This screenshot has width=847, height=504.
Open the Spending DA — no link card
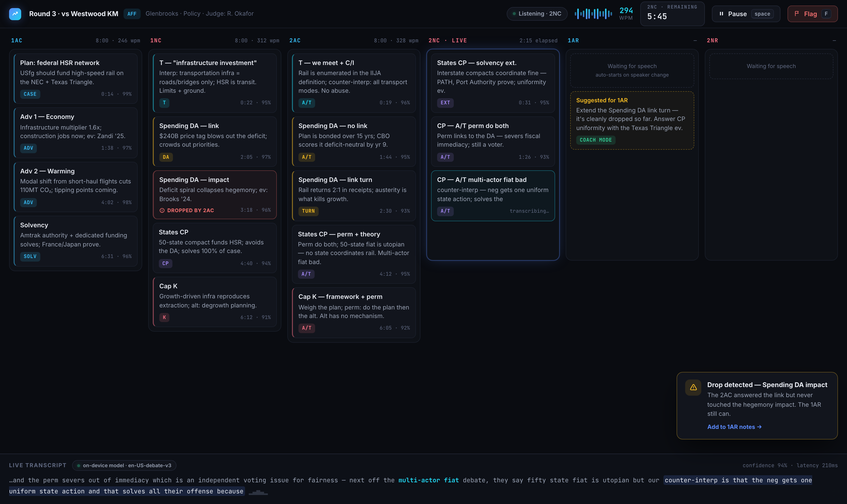(x=354, y=141)
